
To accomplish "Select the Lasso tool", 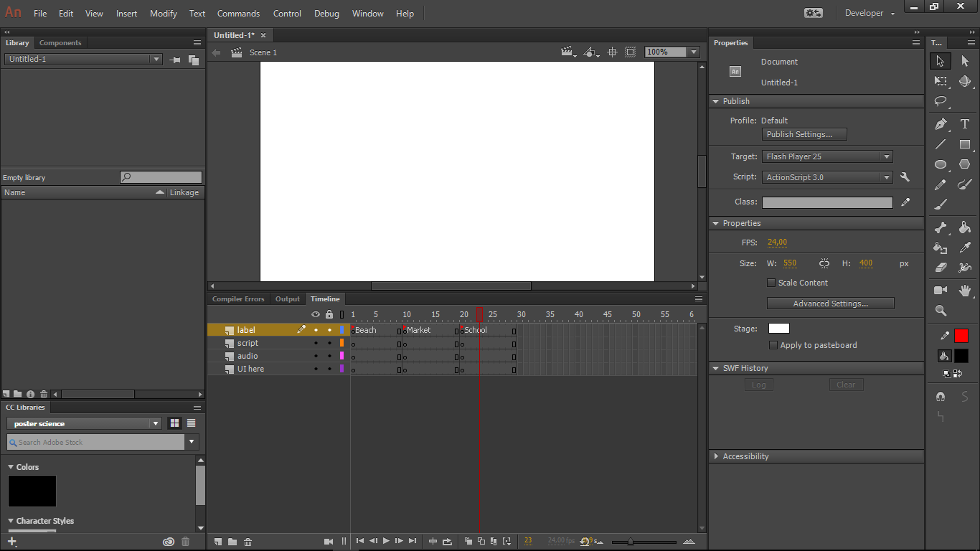I will [x=941, y=102].
